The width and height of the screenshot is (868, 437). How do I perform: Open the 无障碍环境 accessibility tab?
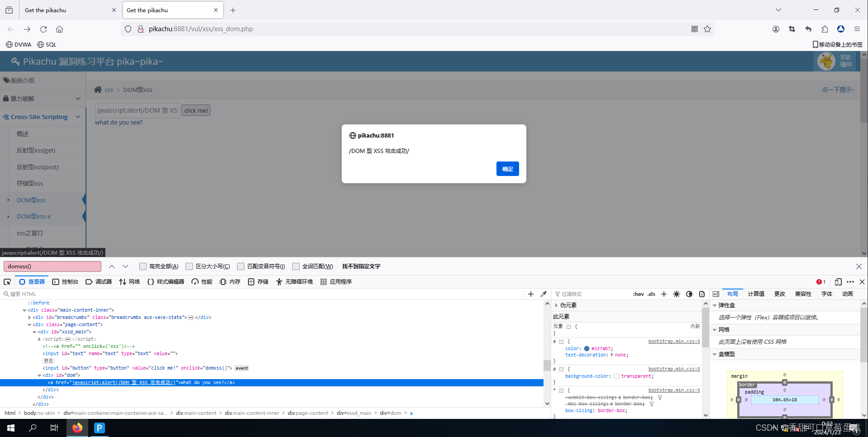click(x=294, y=282)
